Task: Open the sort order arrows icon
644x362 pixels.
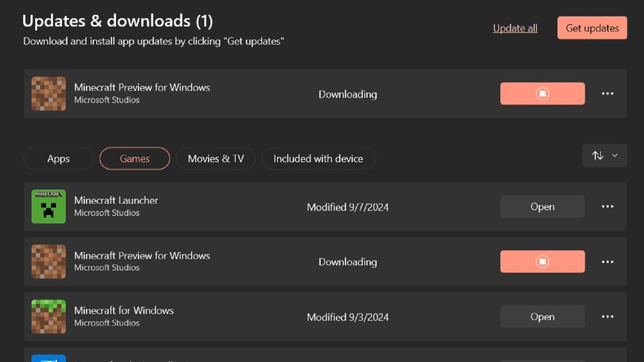Action: click(598, 155)
